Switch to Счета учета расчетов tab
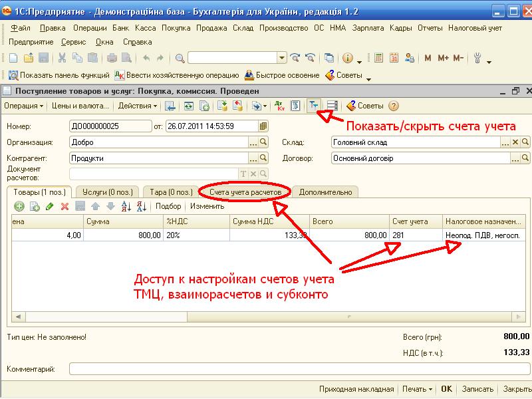532x399 pixels. pos(245,192)
